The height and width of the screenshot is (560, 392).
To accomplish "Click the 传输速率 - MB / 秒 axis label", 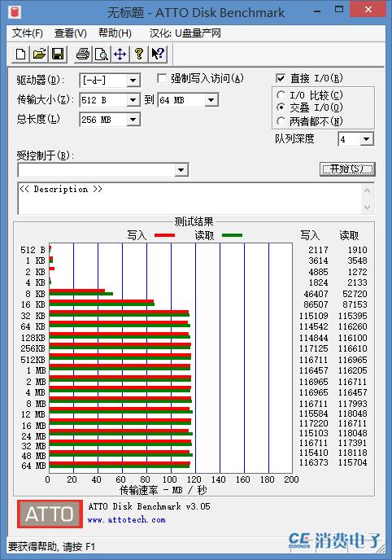I will 163,490.
